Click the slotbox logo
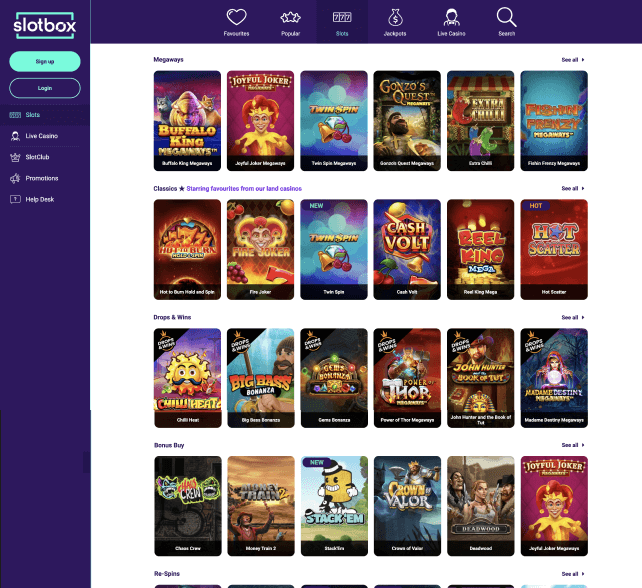 pyautogui.click(x=45, y=25)
